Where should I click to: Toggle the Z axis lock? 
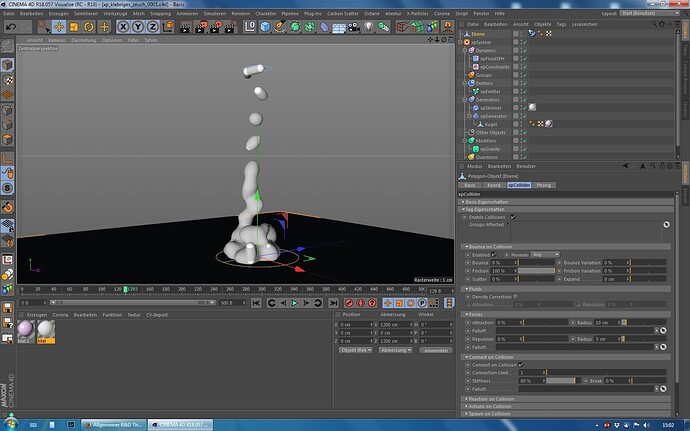152,27
